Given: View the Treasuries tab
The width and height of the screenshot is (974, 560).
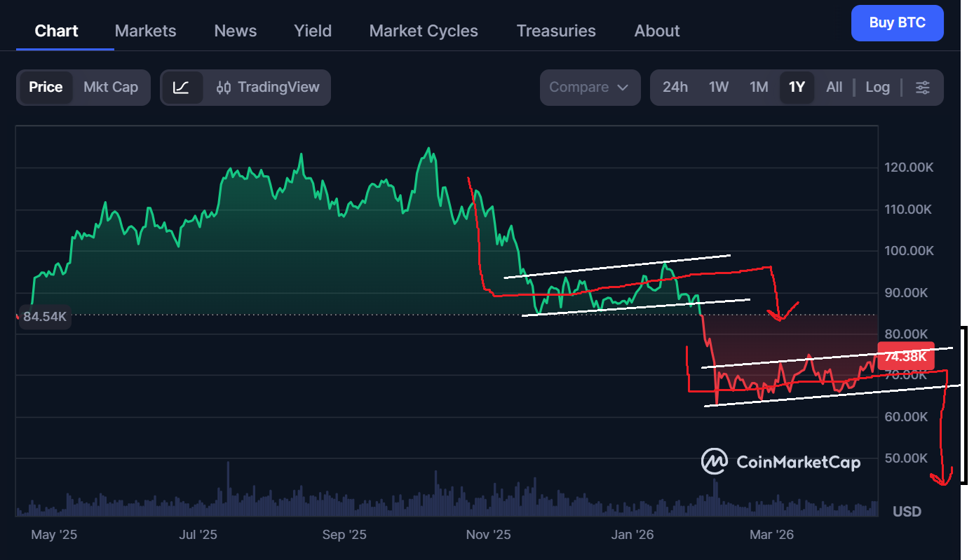Looking at the screenshot, I should (x=556, y=31).
